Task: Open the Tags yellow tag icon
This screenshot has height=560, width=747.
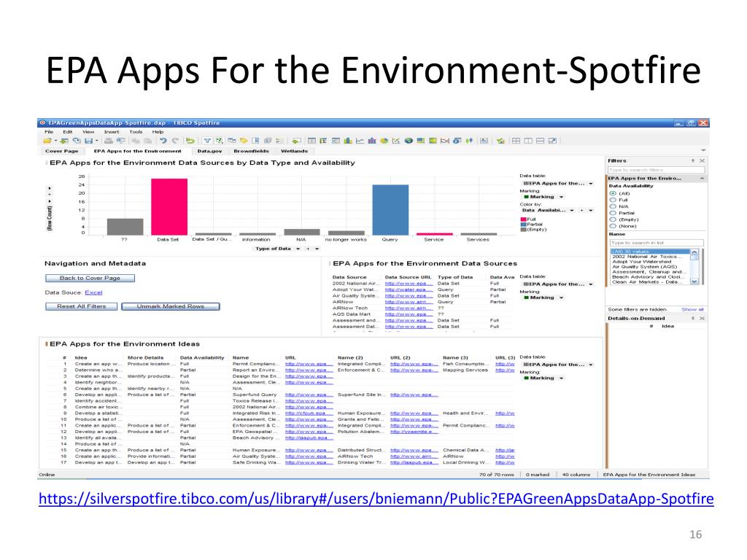Action: (244, 141)
